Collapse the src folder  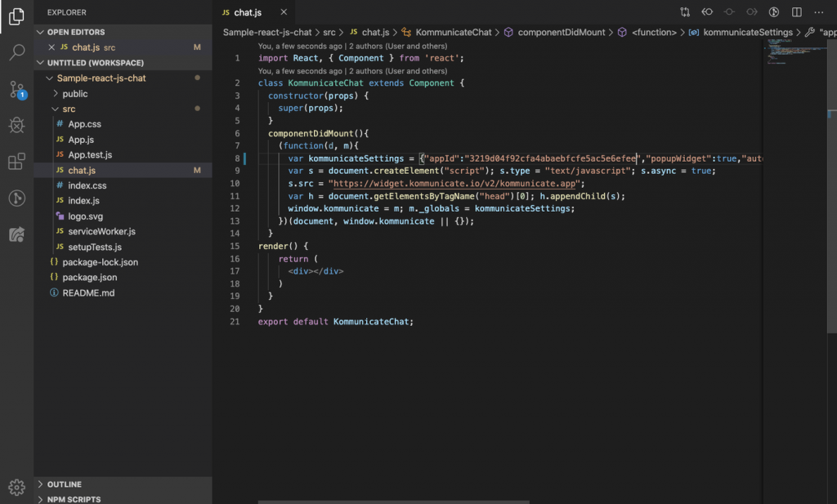(69, 109)
